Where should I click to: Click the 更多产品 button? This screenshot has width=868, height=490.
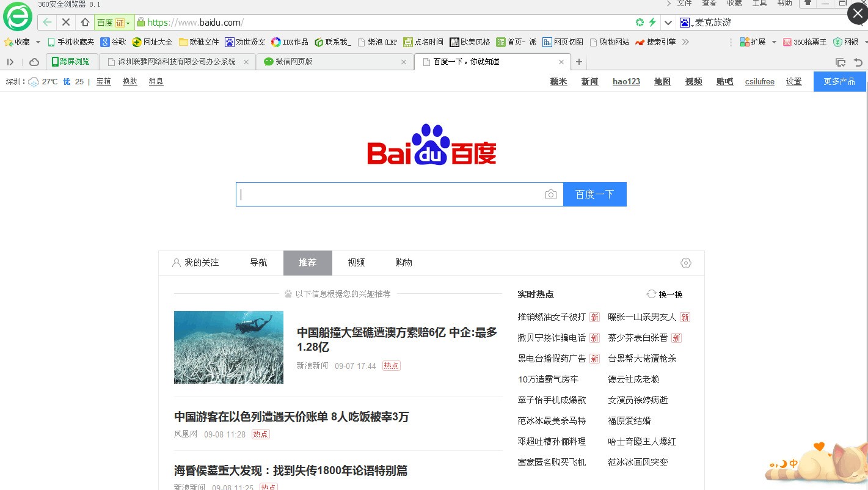coord(839,81)
